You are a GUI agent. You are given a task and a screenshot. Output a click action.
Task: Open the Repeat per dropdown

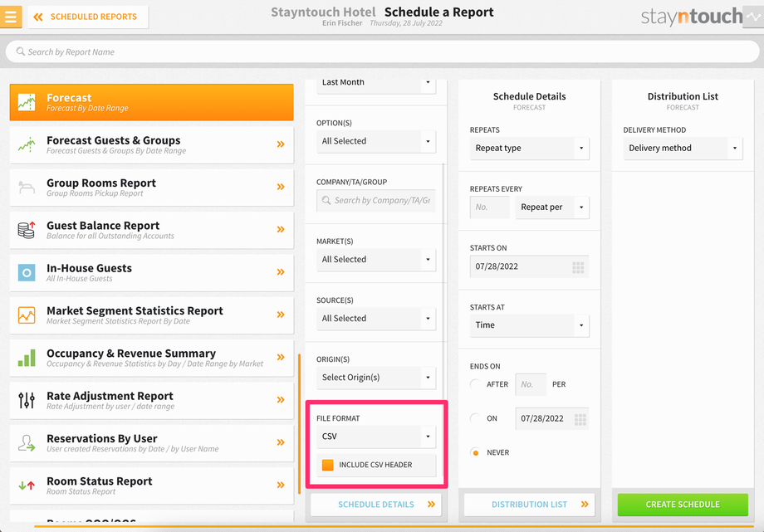[552, 207]
